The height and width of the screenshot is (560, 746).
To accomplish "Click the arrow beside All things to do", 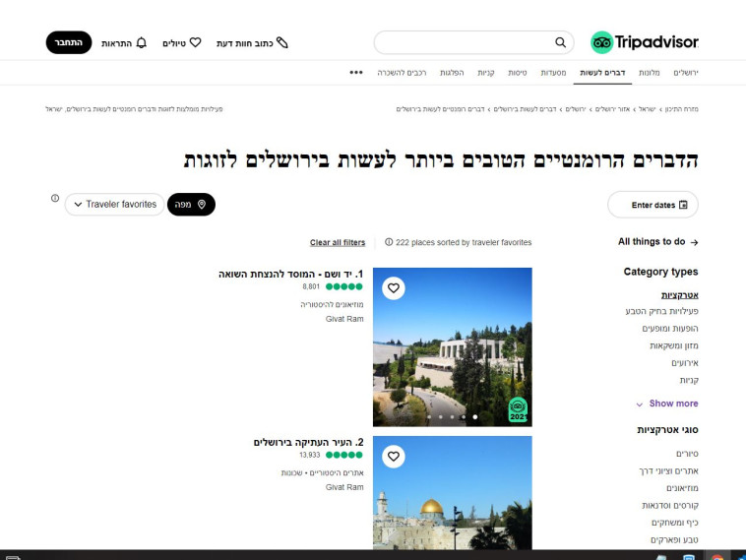I will tap(694, 242).
